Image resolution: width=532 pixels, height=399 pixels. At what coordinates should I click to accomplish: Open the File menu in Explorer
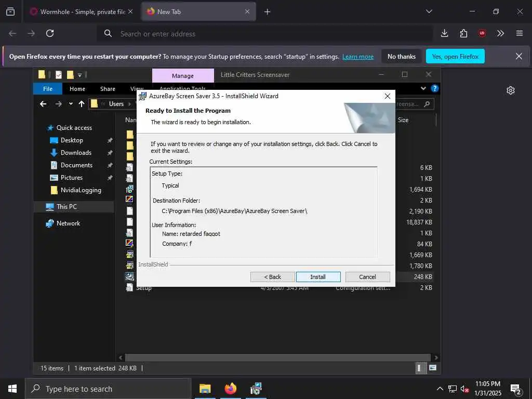[48, 89]
